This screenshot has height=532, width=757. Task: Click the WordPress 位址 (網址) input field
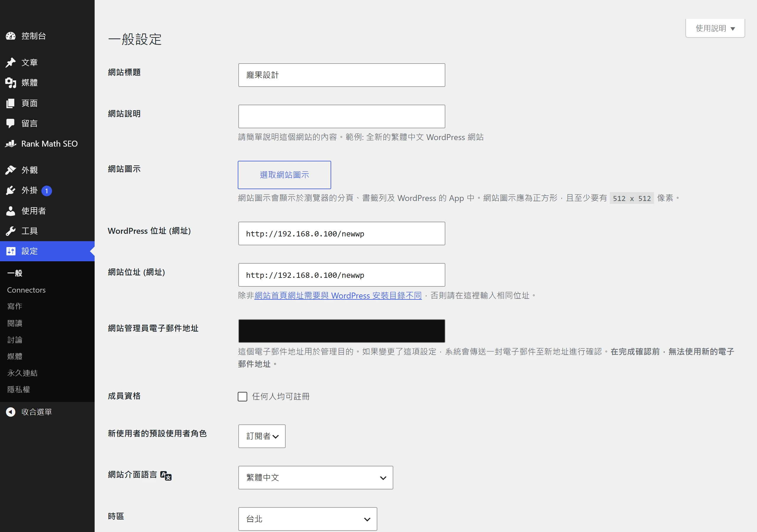pyautogui.click(x=342, y=234)
